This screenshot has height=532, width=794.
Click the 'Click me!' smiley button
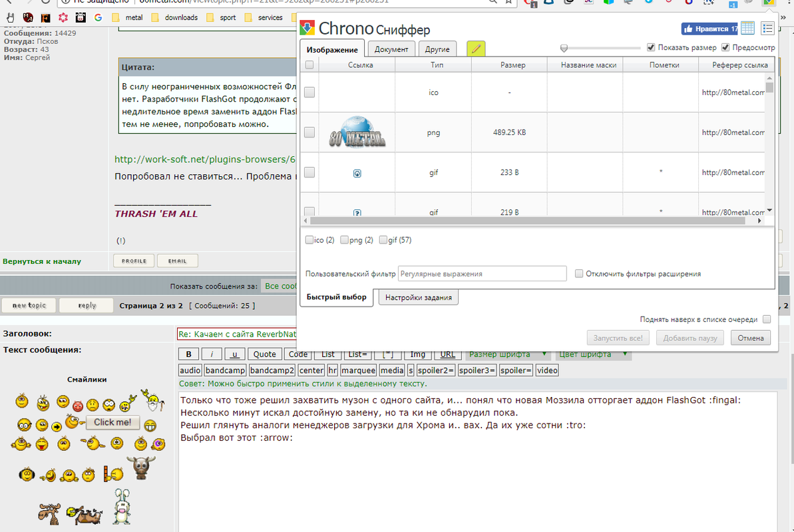point(112,422)
